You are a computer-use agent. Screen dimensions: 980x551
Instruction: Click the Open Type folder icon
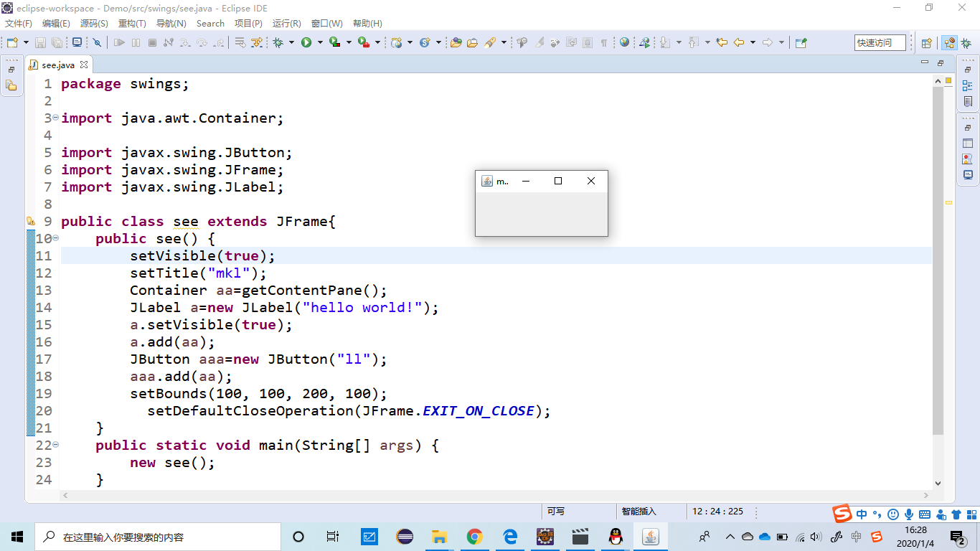(456, 42)
